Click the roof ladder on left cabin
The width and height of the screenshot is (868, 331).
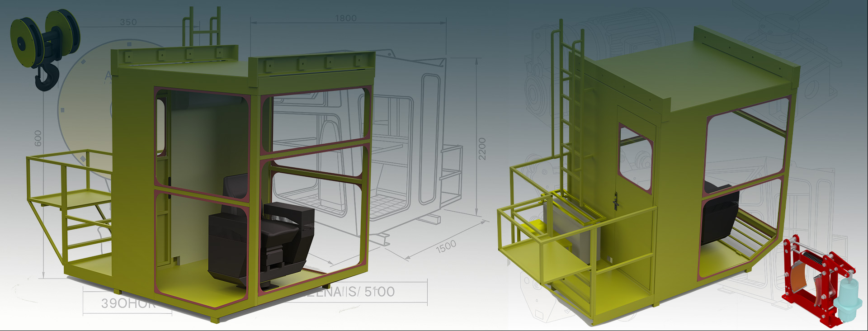coord(201,27)
